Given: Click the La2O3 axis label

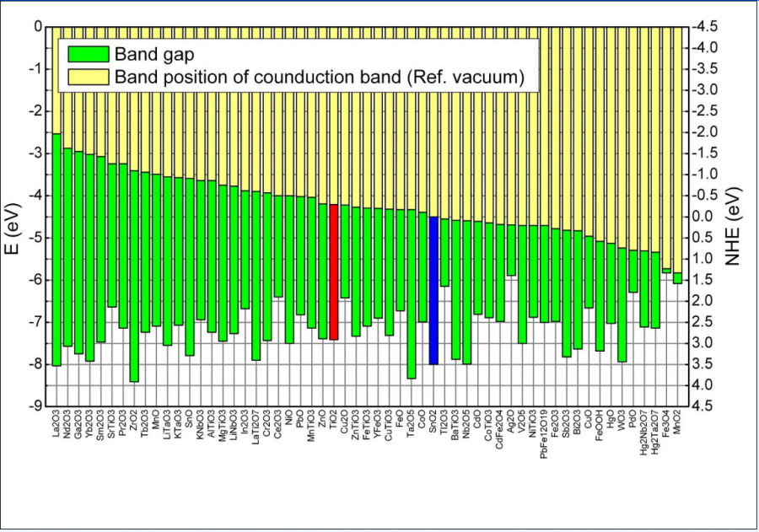Looking at the screenshot, I should (57, 424).
